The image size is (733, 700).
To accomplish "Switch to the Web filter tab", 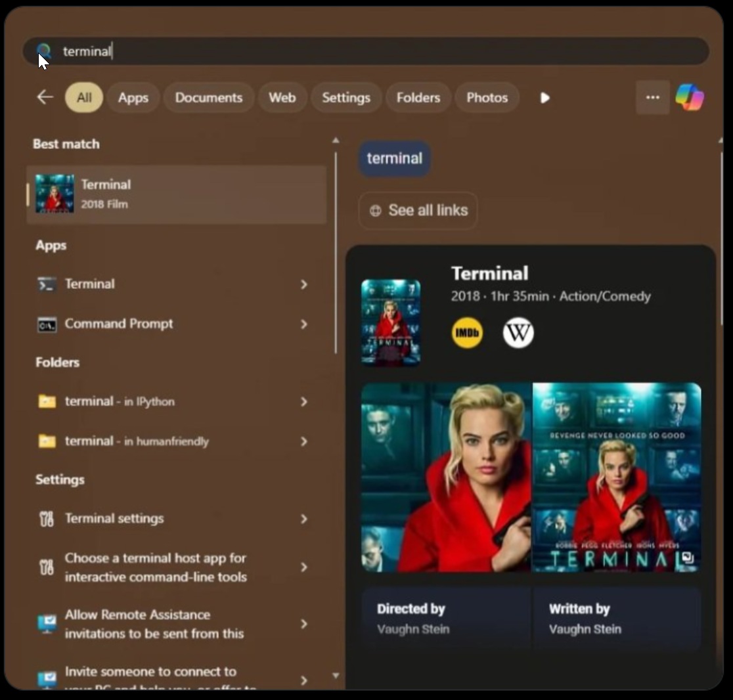I will pyautogui.click(x=282, y=97).
